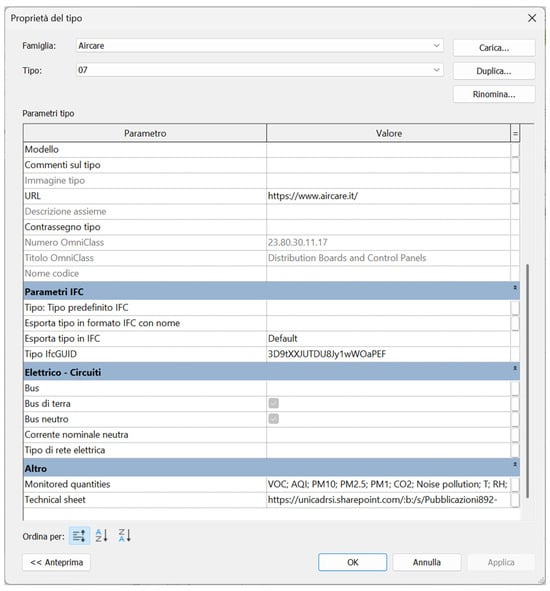The height and width of the screenshot is (591, 550).
Task: Click the URL value field
Action: tap(388, 196)
